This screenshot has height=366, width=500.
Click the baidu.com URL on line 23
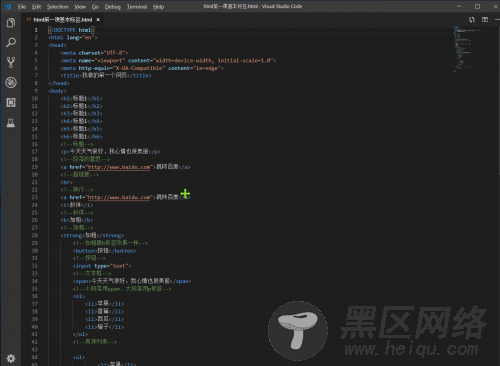pos(119,197)
